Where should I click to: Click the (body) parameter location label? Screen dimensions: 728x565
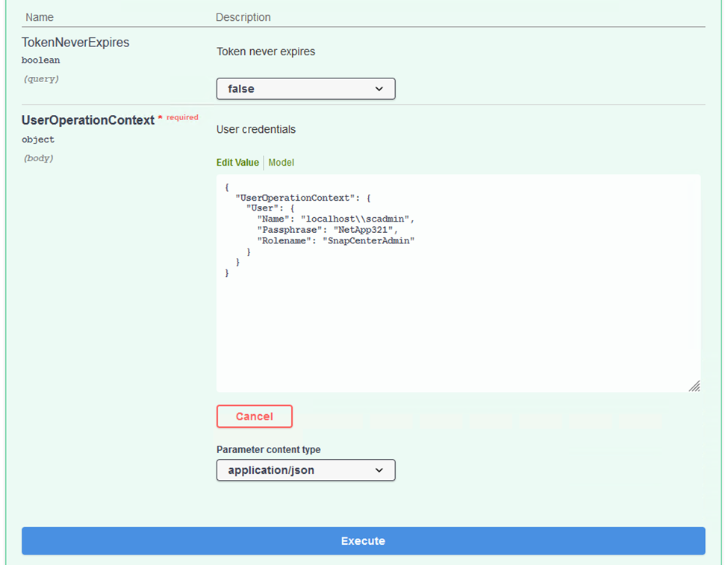coord(38,158)
